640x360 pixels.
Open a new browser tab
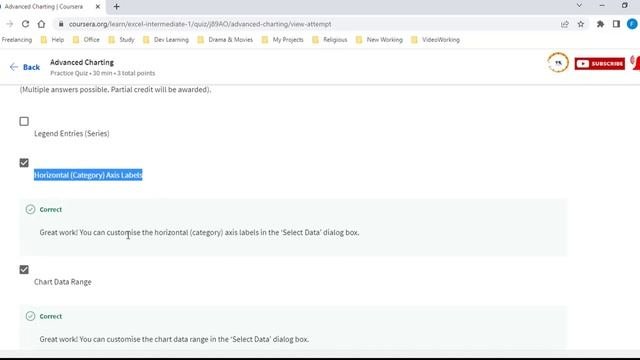point(116,7)
